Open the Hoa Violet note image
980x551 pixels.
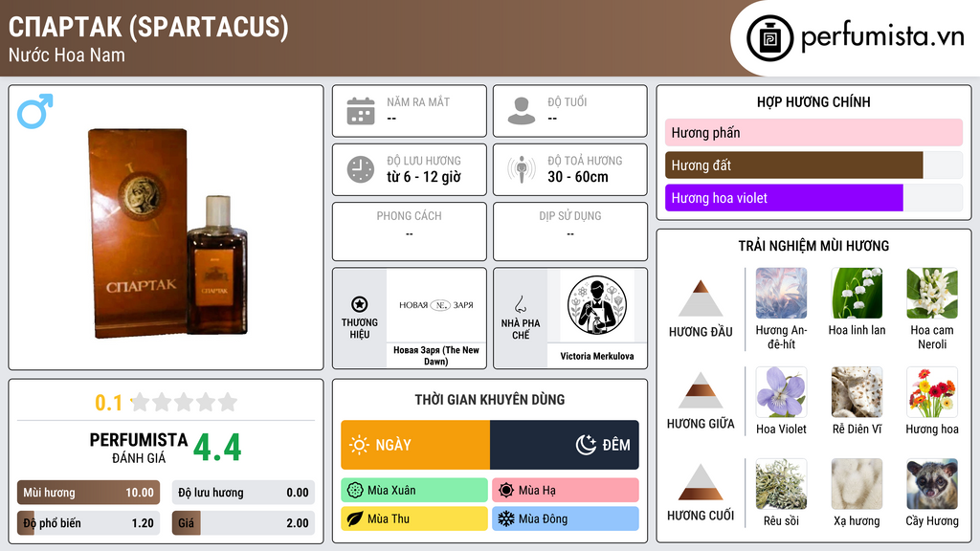click(x=781, y=391)
